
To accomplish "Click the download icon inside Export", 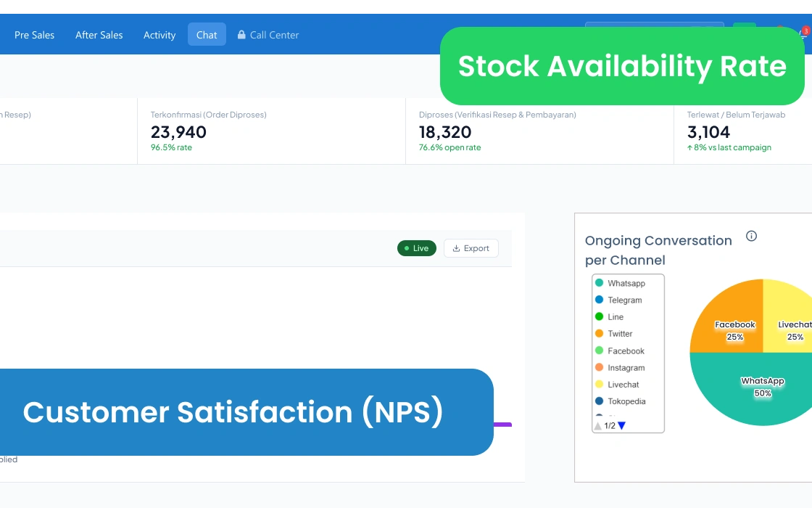I will [456, 248].
